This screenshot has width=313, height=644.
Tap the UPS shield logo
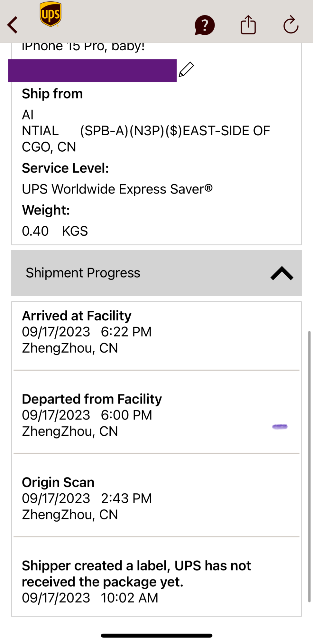[51, 14]
